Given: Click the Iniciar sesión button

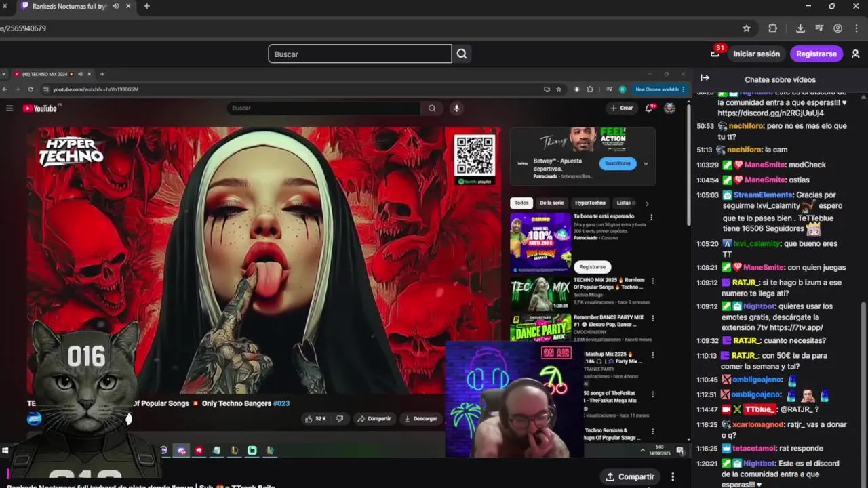Looking at the screenshot, I should pos(757,54).
